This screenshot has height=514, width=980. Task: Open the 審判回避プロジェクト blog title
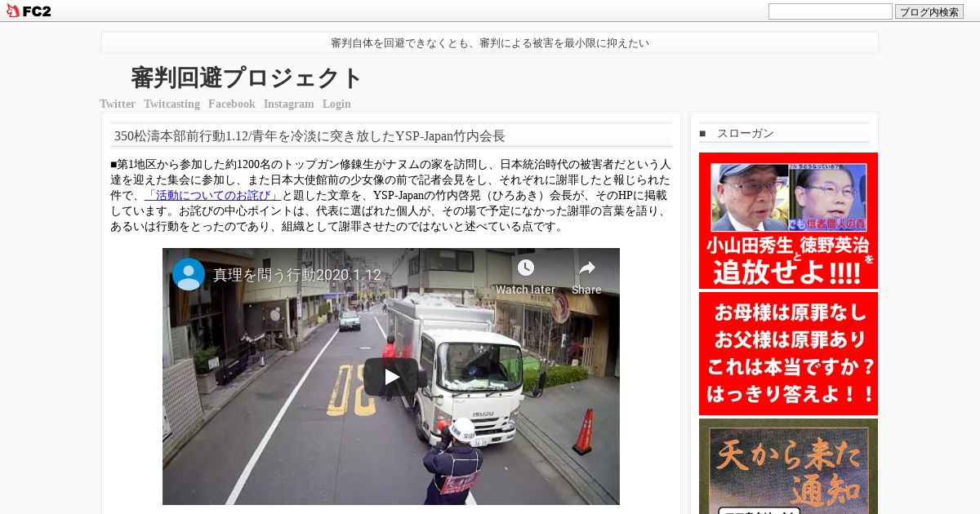coord(247,78)
